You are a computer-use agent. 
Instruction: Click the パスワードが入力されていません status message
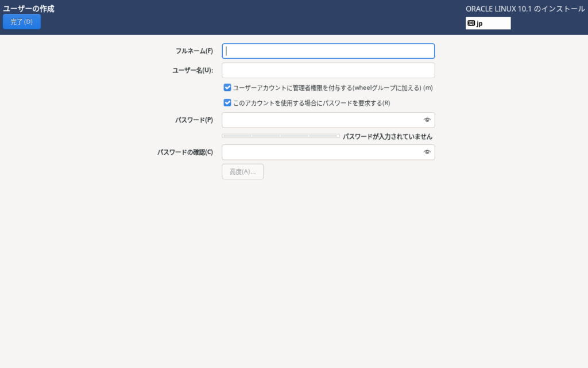click(387, 137)
